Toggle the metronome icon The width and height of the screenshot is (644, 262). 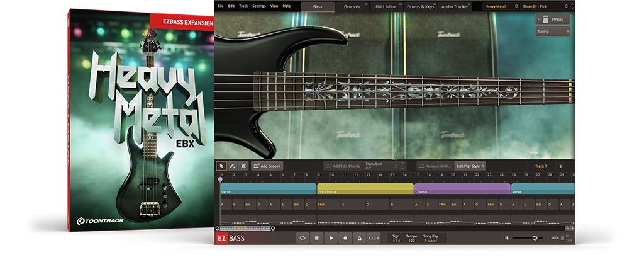pyautogui.click(x=359, y=237)
